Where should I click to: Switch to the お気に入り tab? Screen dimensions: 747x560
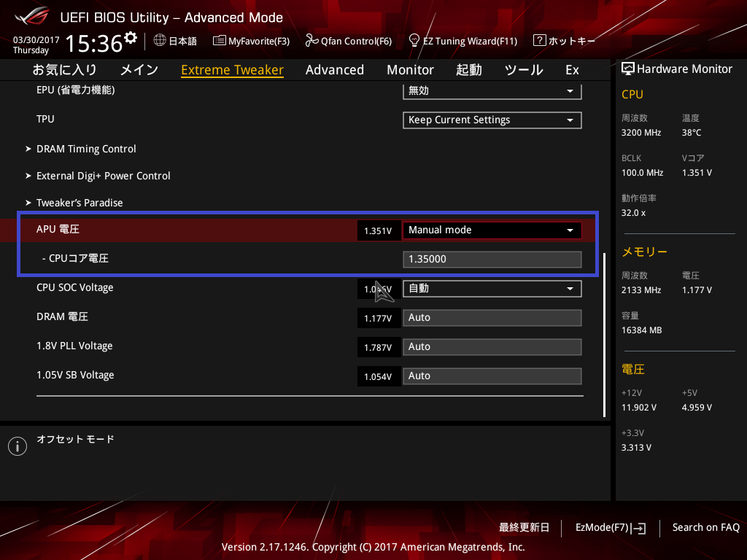tap(65, 70)
